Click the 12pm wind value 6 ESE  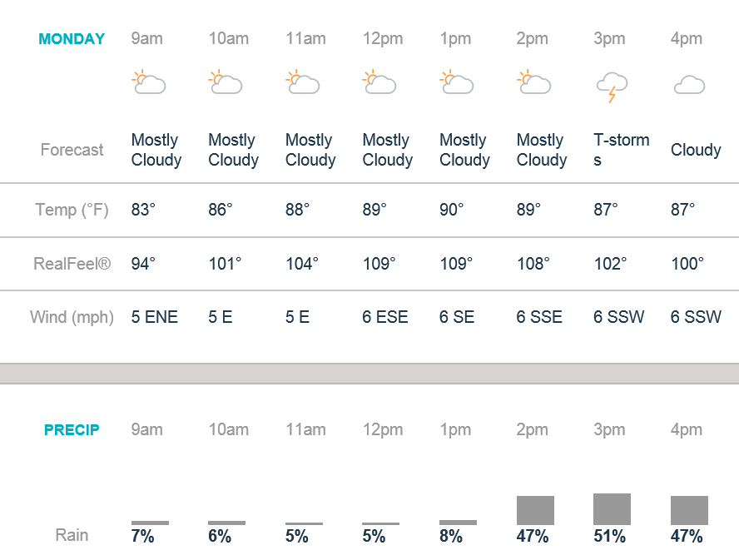pos(385,317)
